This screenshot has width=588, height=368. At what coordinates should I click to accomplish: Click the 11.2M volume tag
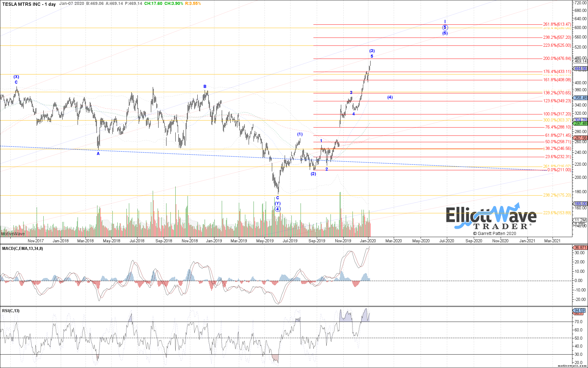point(580,220)
